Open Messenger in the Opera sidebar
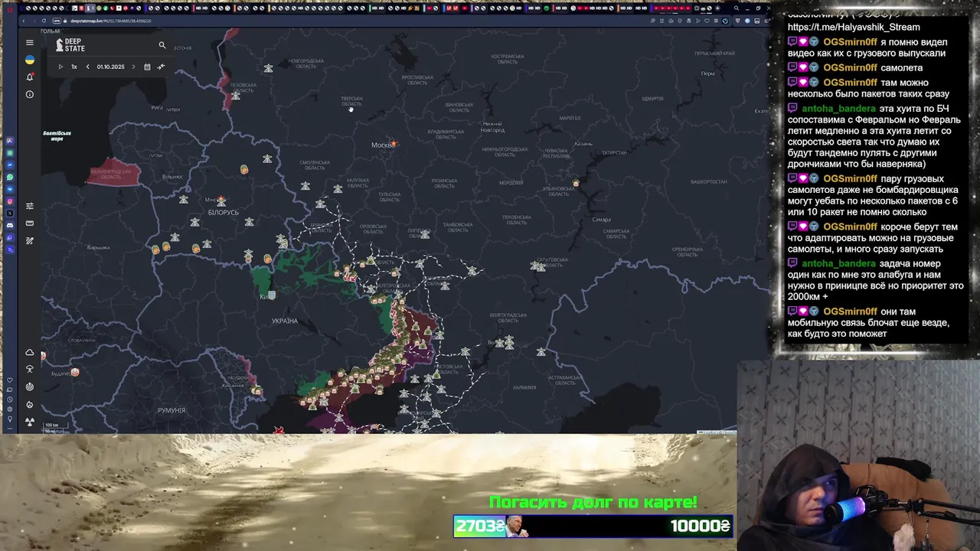Image resolution: width=980 pixels, height=551 pixels. 10,165
